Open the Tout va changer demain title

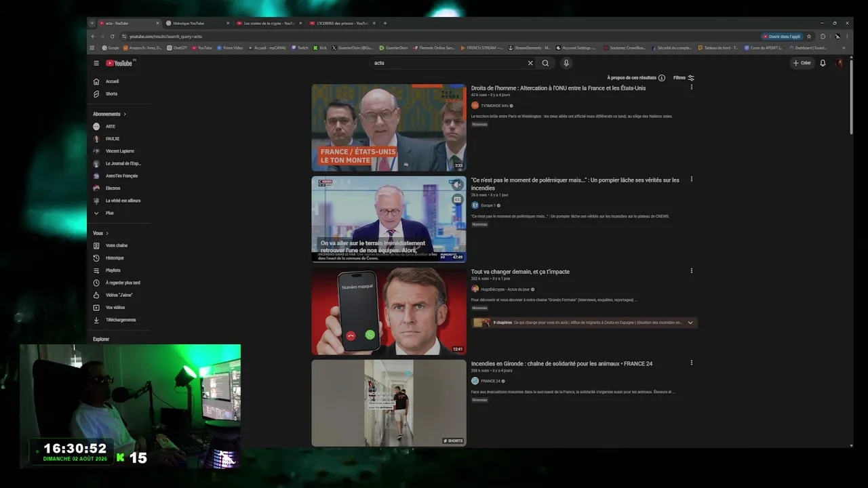[520, 272]
